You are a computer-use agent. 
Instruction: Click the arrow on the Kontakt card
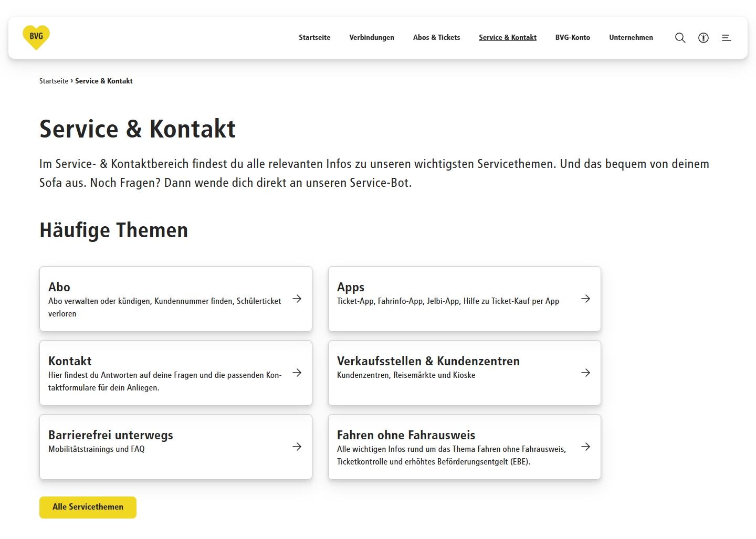click(297, 373)
